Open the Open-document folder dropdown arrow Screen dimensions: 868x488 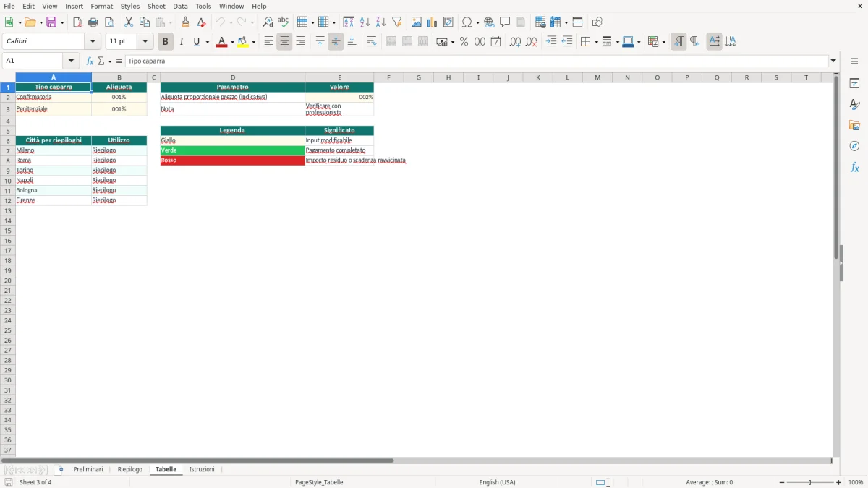(41, 22)
